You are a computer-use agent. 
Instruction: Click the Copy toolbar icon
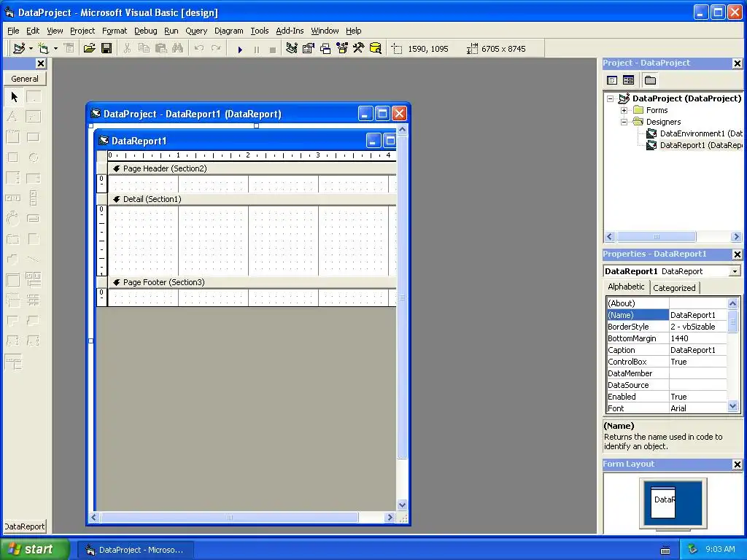144,48
